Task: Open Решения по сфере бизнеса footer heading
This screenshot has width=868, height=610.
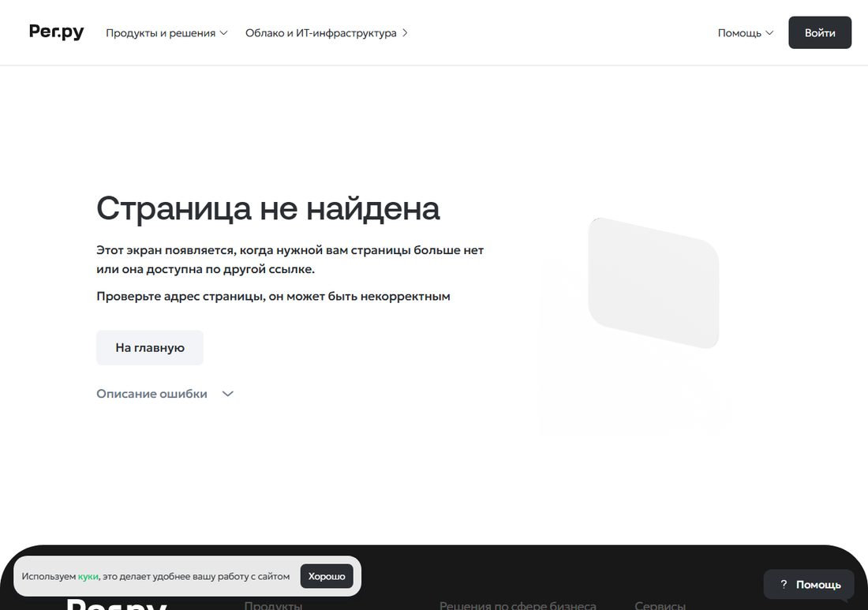Action: tap(518, 605)
